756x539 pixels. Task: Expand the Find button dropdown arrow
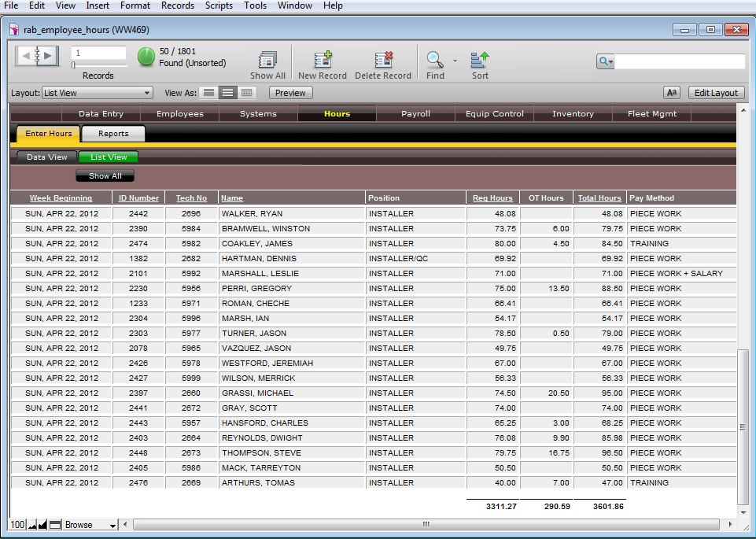point(455,60)
